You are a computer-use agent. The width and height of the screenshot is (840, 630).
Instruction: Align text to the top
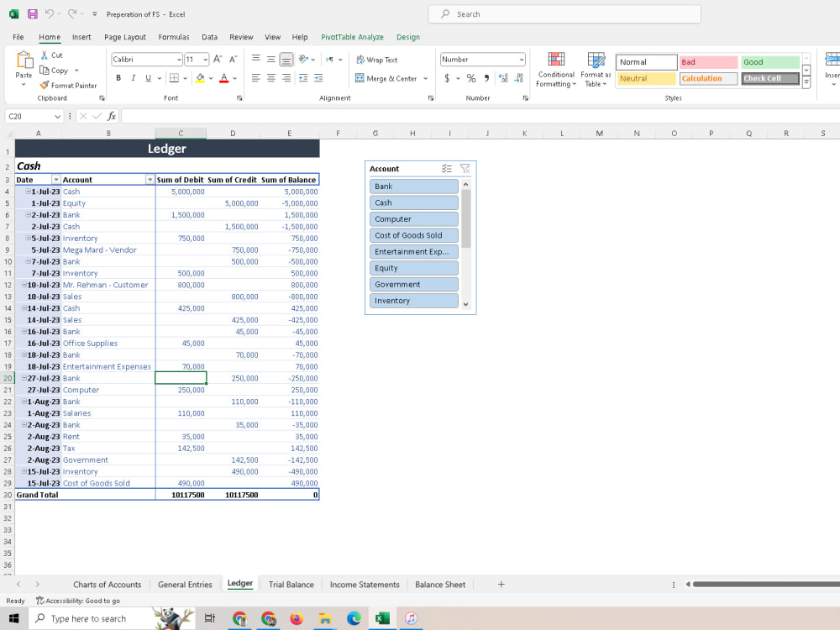256,59
